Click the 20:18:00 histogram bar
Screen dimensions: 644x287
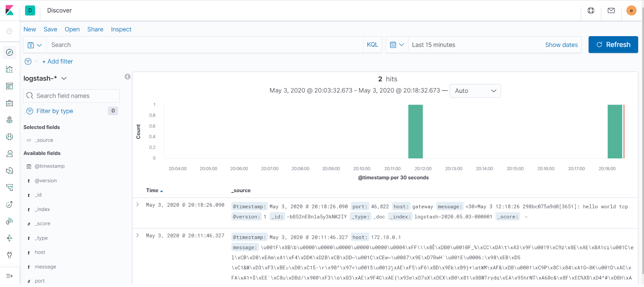(x=615, y=131)
